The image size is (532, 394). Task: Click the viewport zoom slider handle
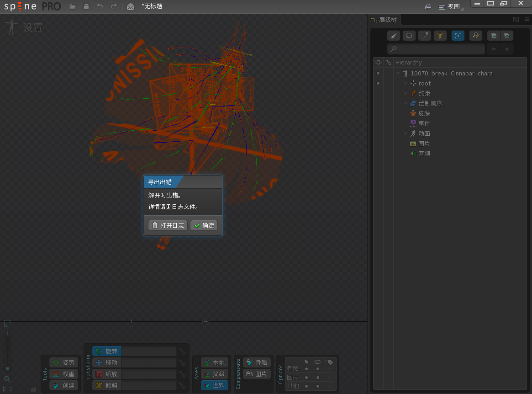pos(7,368)
